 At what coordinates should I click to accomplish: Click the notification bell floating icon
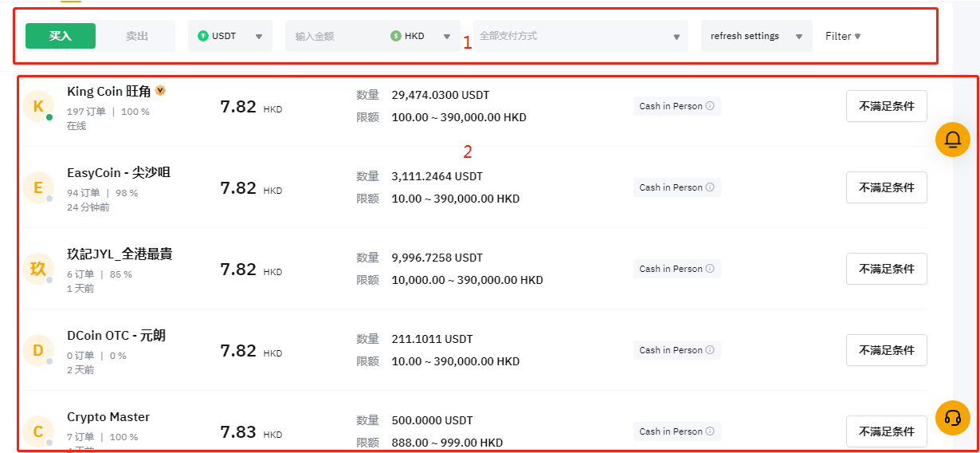point(952,140)
